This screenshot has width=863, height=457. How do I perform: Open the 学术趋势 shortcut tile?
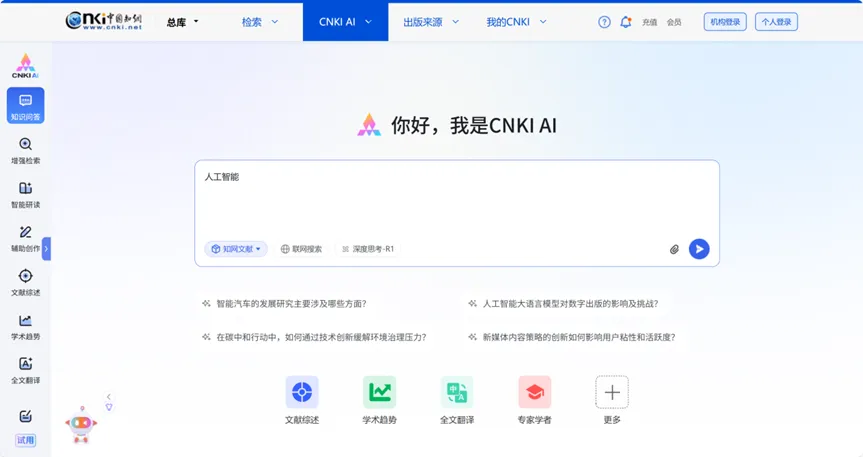click(379, 400)
